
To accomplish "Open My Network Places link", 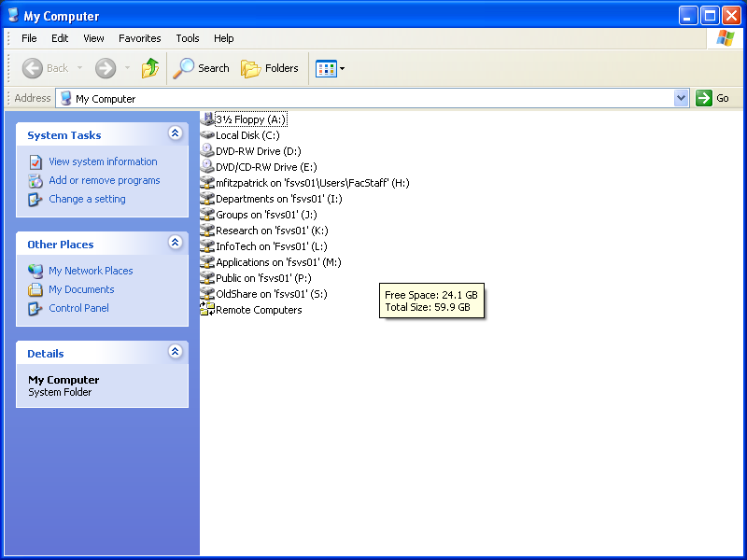I will (x=91, y=271).
